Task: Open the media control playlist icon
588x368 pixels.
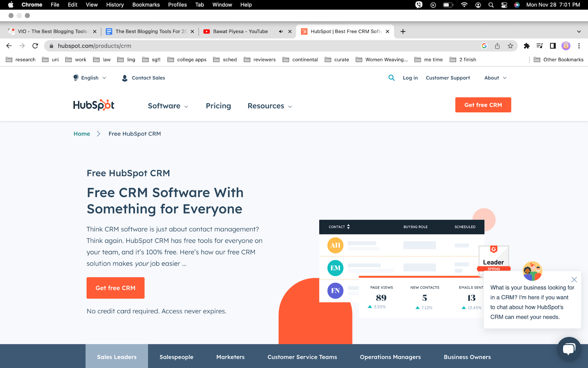Action: click(539, 46)
